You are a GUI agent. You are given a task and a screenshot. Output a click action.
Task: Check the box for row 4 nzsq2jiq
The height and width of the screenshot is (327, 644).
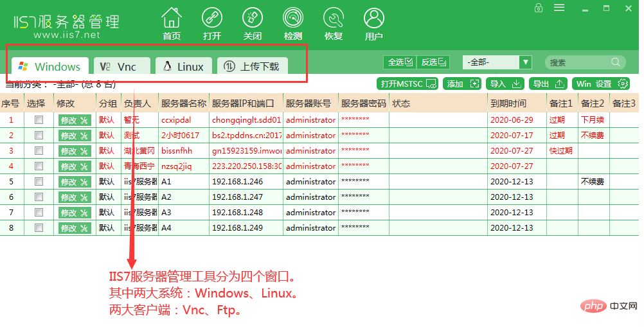pos(39,166)
